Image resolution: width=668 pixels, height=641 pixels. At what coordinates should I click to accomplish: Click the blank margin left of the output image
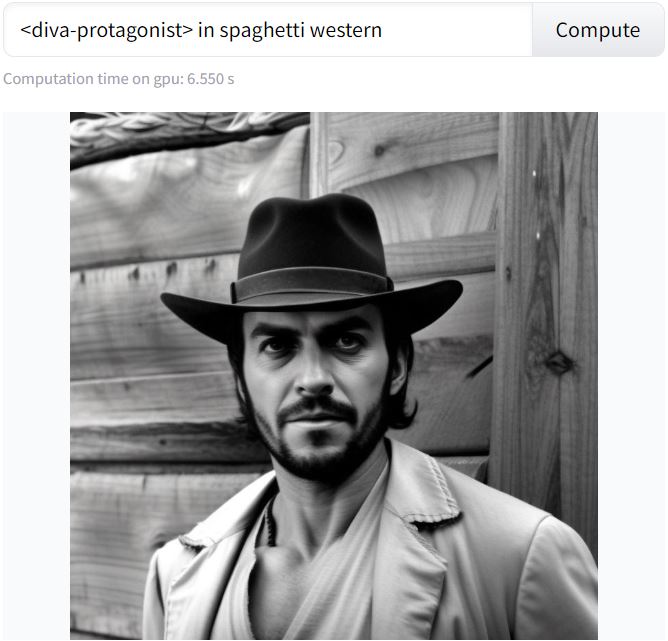[x=37, y=376]
